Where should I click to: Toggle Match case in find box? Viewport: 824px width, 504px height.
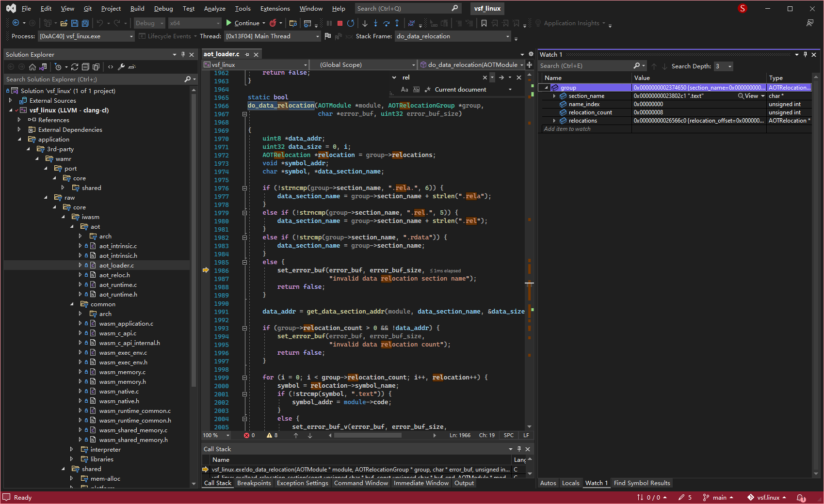point(404,90)
